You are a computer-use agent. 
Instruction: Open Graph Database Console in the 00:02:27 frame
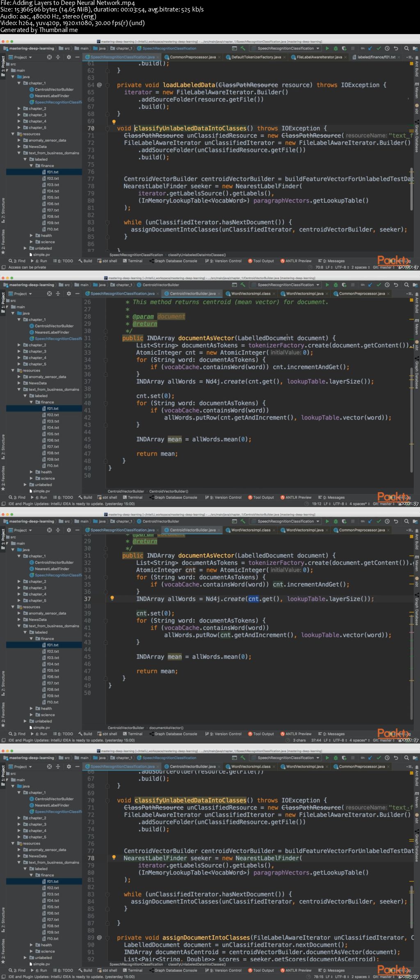click(x=173, y=734)
